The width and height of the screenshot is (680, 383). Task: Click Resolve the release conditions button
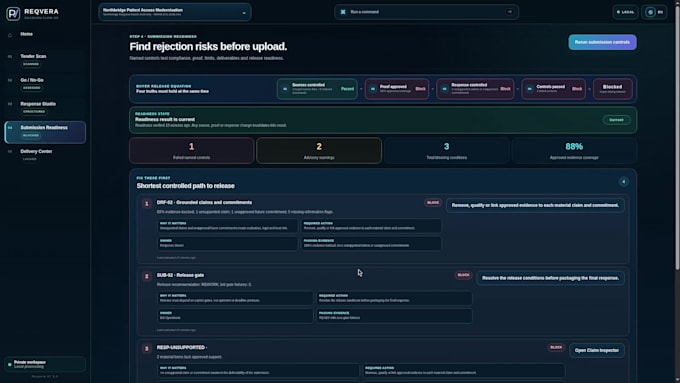(550, 278)
